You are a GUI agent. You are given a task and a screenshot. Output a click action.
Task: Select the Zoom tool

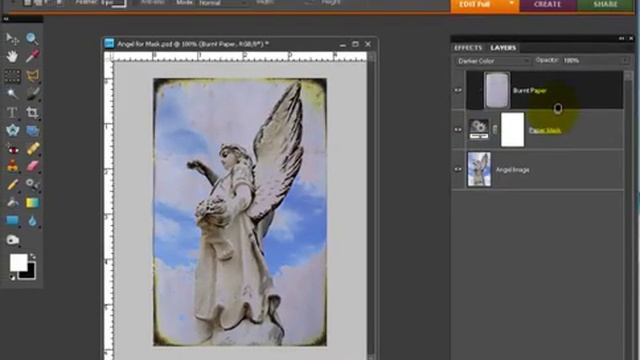[x=32, y=39]
